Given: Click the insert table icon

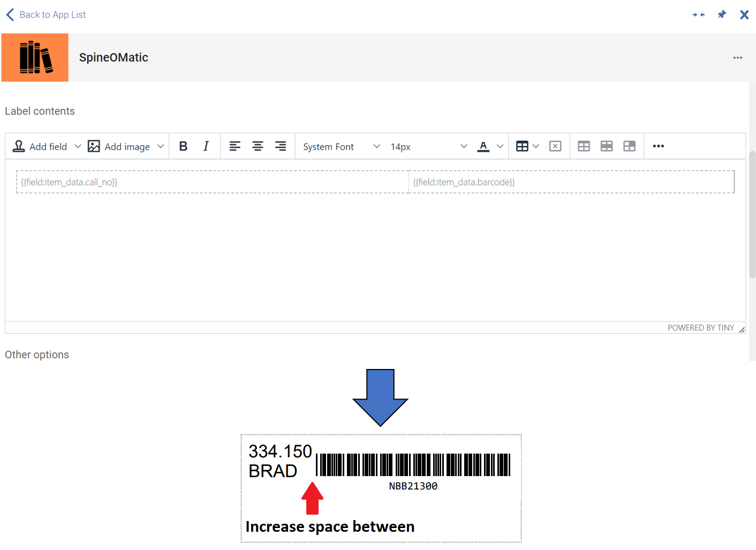Looking at the screenshot, I should (x=523, y=146).
